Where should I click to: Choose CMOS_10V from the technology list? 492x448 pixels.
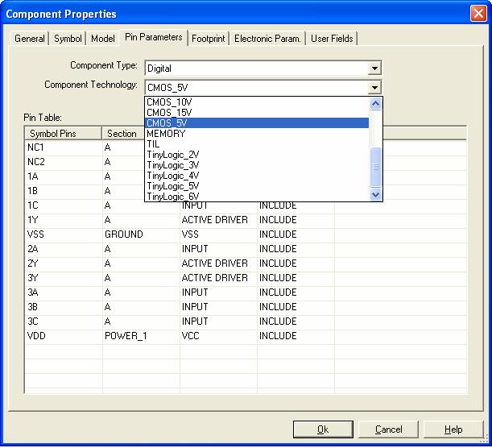(169, 102)
